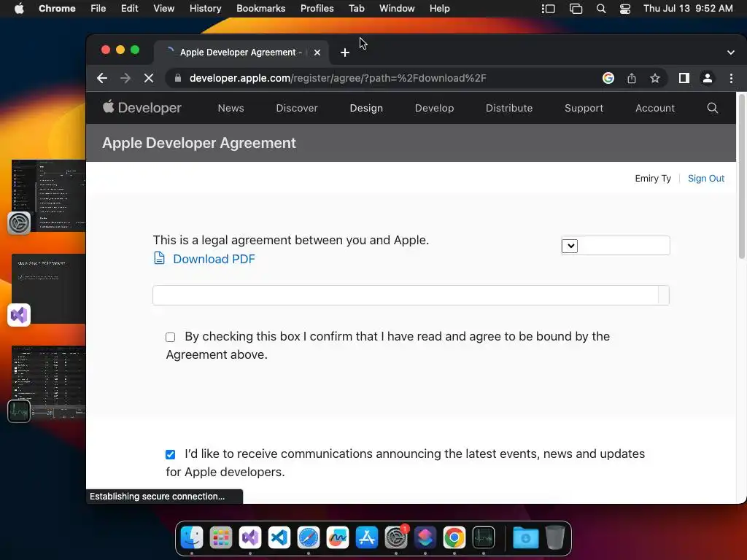
Task: Click the address bar URL
Action: pos(338,78)
